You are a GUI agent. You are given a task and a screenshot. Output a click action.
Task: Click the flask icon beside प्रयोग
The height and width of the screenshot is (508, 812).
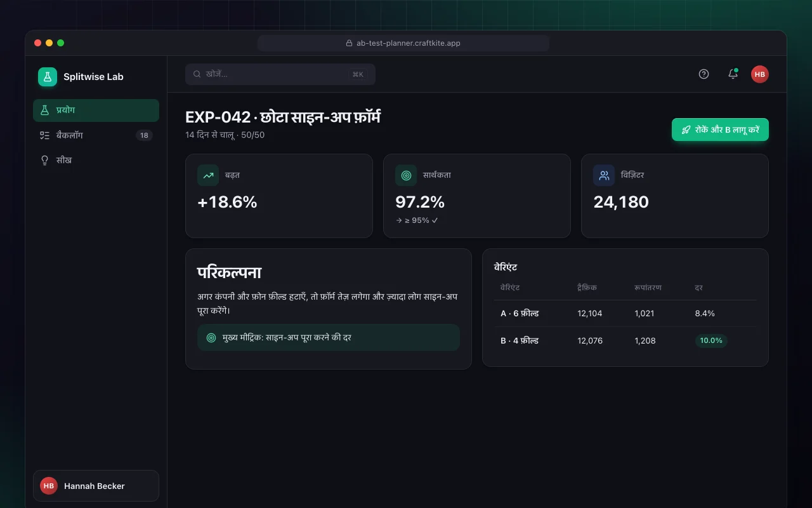(44, 110)
